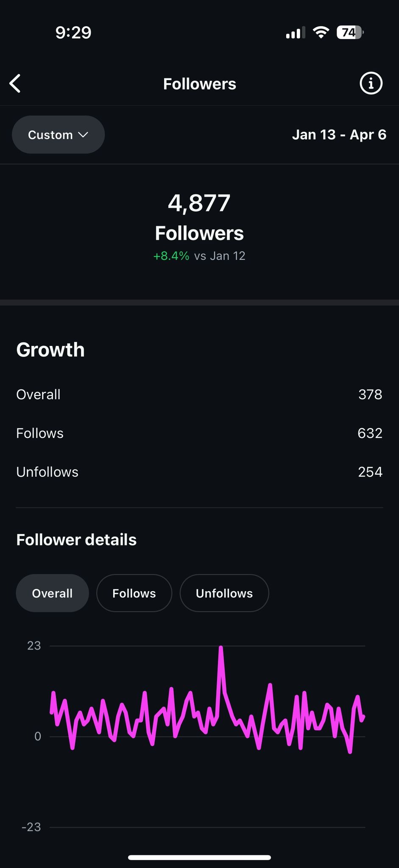Tap the Overall growth row
This screenshot has height=868, width=399.
click(199, 395)
